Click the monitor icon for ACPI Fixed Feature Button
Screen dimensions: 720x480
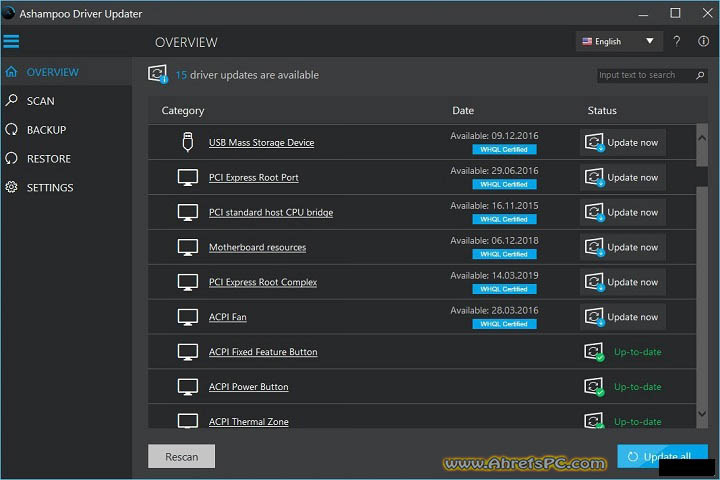pyautogui.click(x=187, y=352)
